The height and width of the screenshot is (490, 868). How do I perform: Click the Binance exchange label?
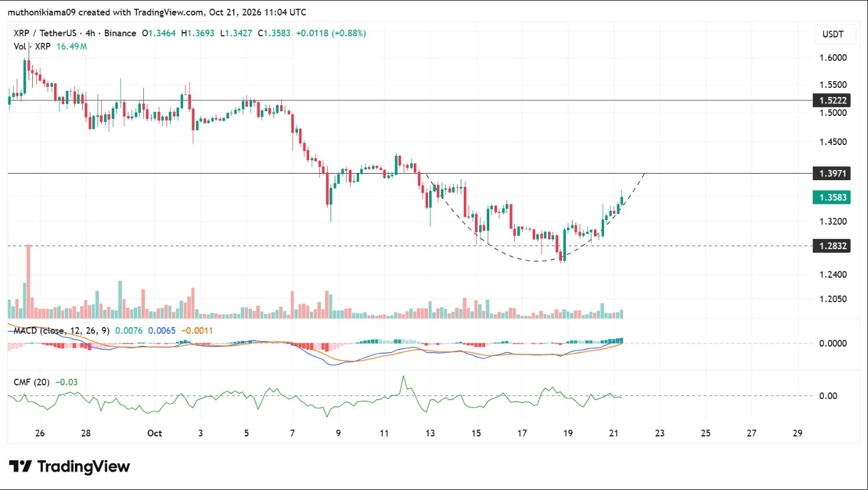click(x=120, y=33)
